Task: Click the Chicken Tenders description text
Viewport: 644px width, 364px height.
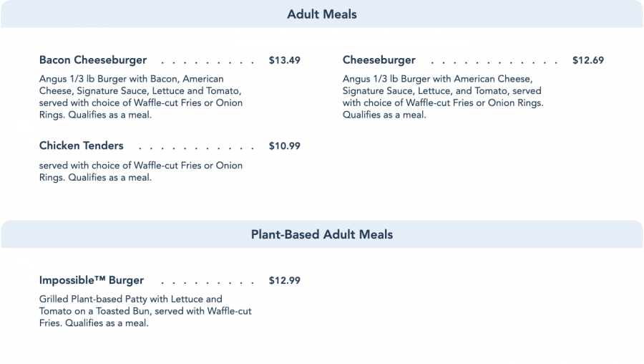Action: point(141,171)
